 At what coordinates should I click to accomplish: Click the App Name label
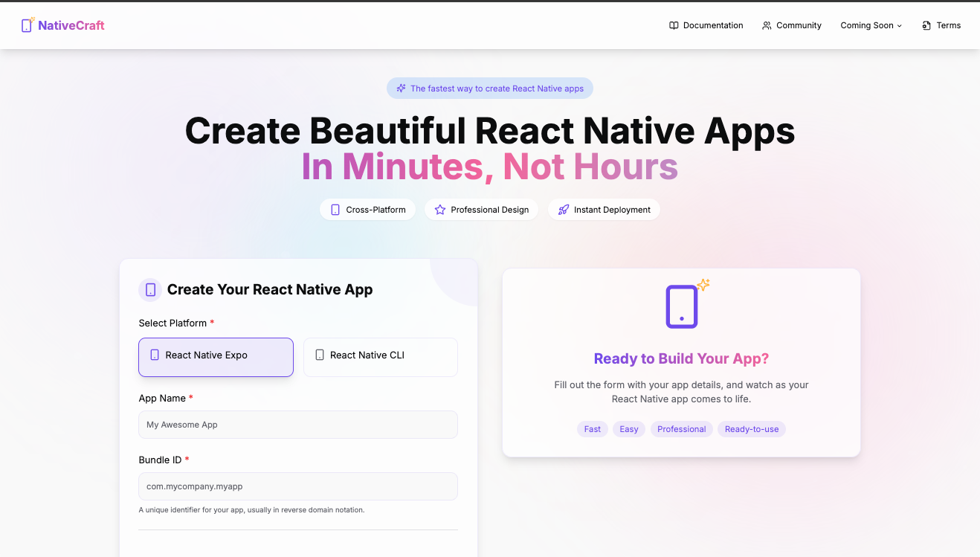click(166, 398)
